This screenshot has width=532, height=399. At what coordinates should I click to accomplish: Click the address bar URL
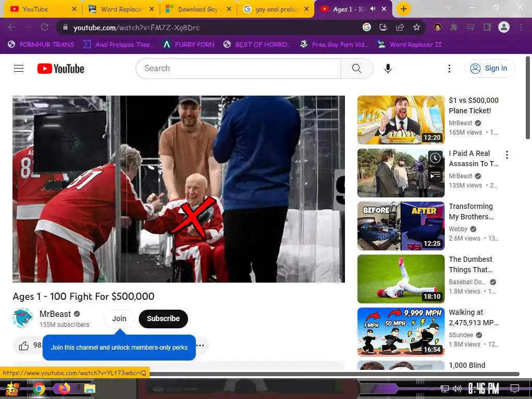[137, 28]
